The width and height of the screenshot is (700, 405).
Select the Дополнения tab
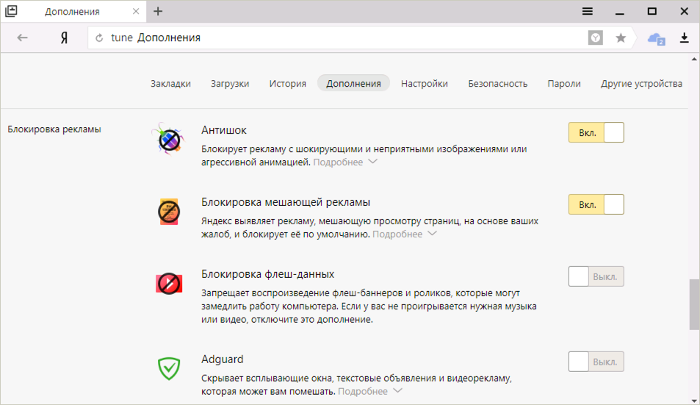(354, 83)
